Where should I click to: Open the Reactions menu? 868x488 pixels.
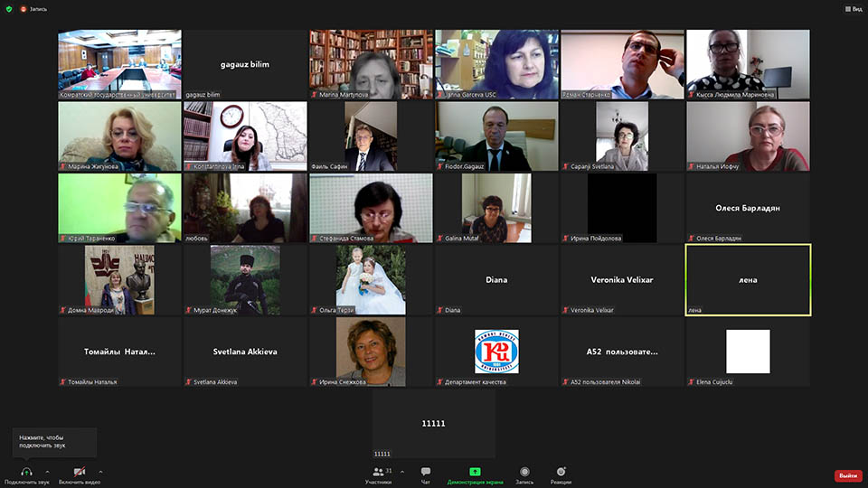[x=561, y=473]
